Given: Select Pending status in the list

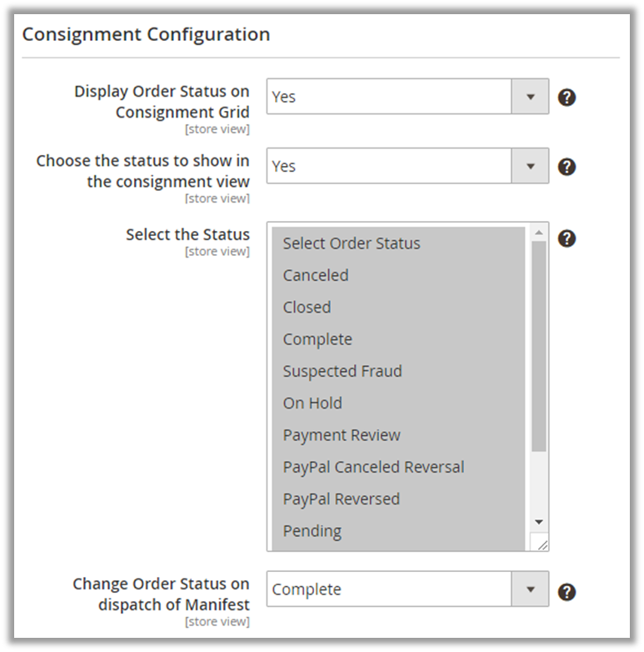Looking at the screenshot, I should tap(312, 531).
